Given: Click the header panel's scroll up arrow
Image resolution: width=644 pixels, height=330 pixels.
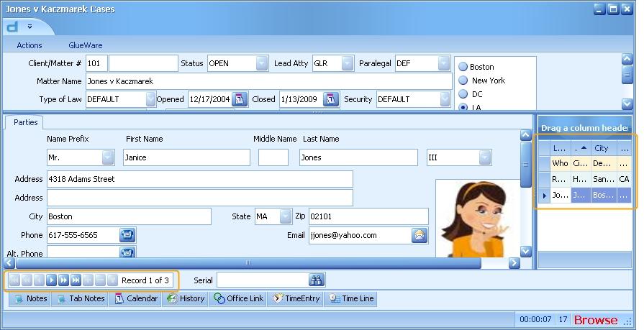Looking at the screenshot, I should tap(627, 60).
